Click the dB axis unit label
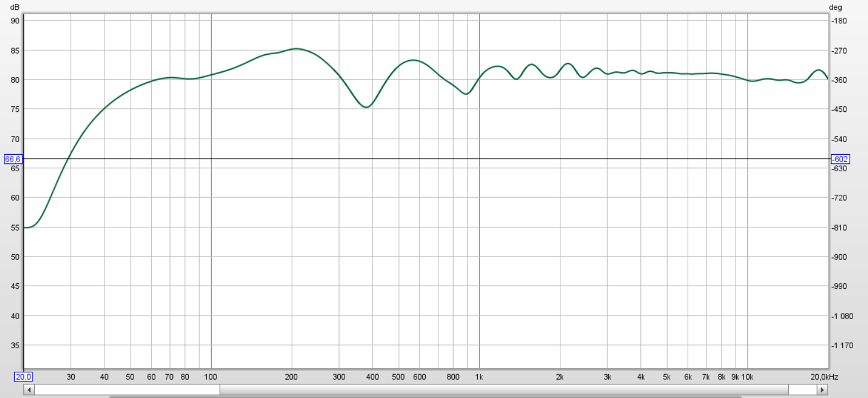Screen dimensions: 868x398 click(x=15, y=7)
